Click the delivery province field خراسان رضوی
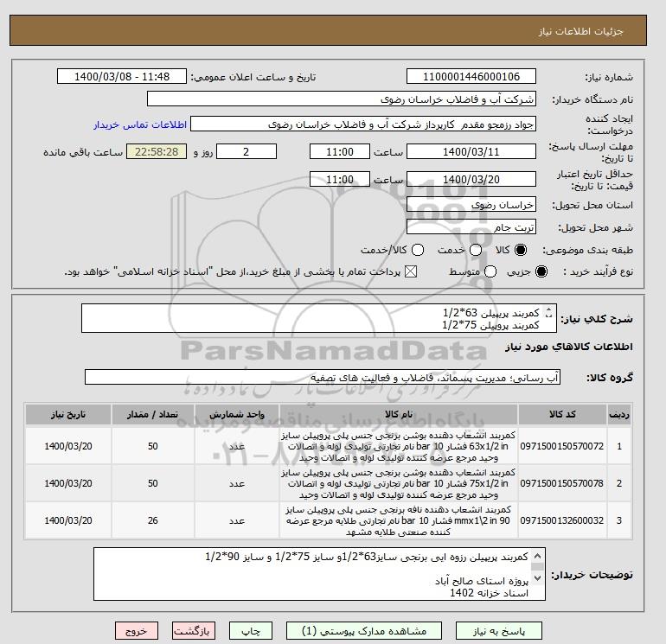The width and height of the screenshot is (666, 644). point(471,205)
